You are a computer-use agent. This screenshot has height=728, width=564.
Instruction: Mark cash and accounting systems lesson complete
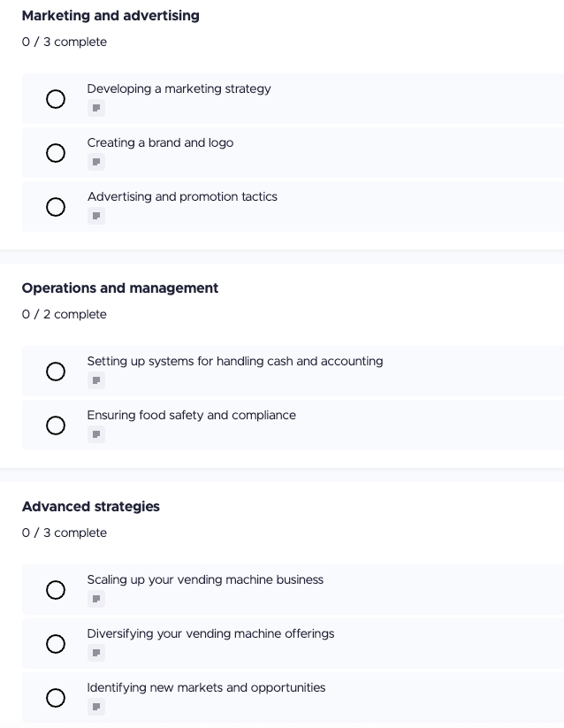point(56,372)
